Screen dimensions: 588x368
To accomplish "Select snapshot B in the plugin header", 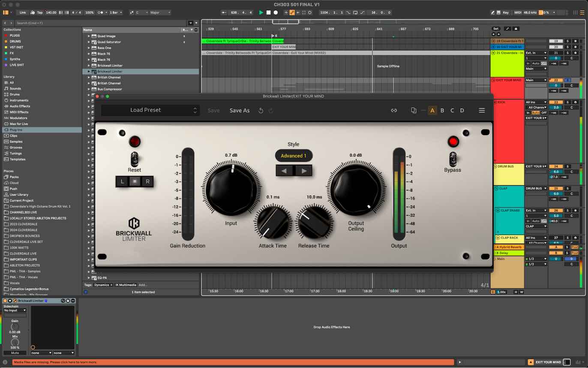I will [x=442, y=110].
